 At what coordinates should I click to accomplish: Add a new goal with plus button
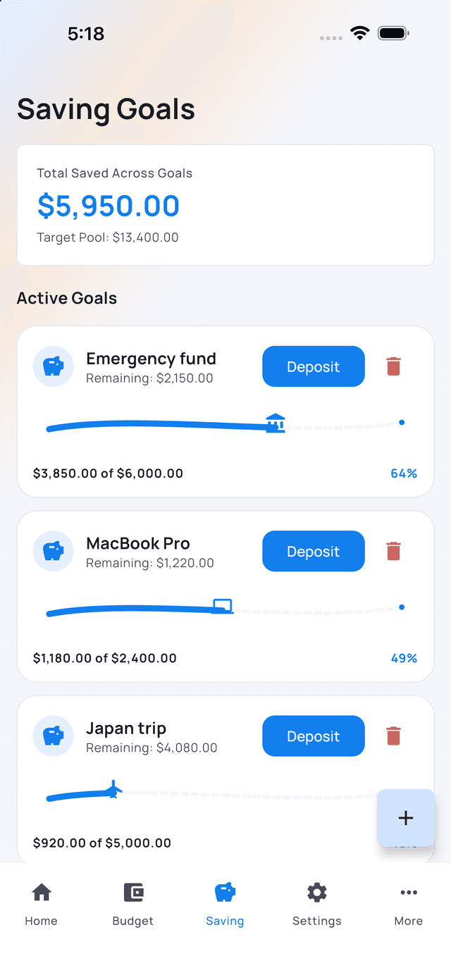[406, 818]
